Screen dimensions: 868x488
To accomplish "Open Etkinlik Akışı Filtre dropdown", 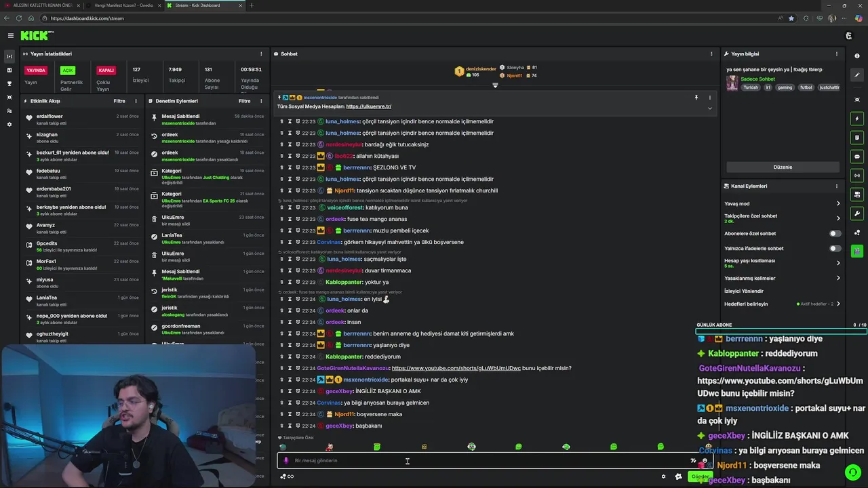I will [119, 101].
